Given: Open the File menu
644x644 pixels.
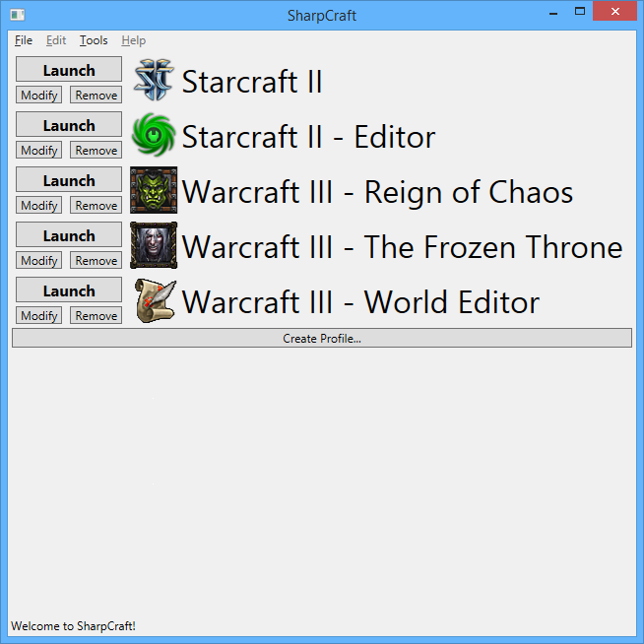Looking at the screenshot, I should click(x=24, y=40).
